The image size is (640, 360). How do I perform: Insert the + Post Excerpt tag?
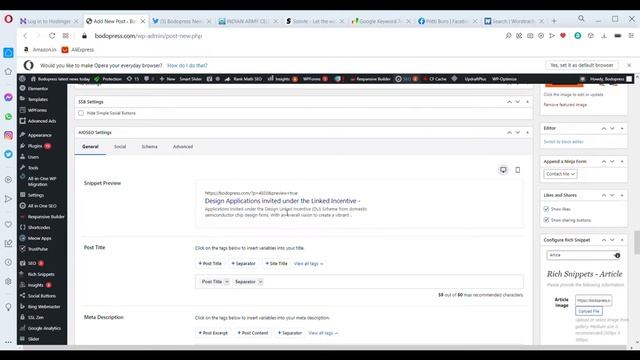pos(213,333)
